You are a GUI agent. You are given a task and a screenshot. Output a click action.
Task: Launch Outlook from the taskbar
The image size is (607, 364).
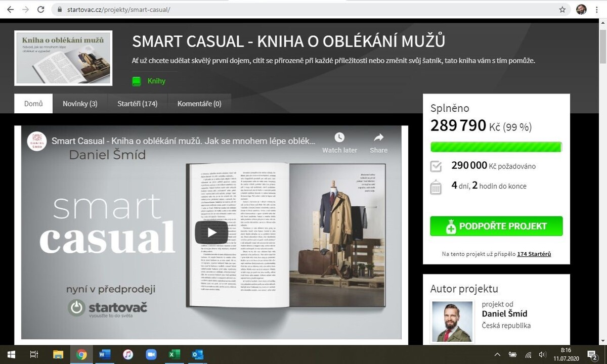[198, 354]
